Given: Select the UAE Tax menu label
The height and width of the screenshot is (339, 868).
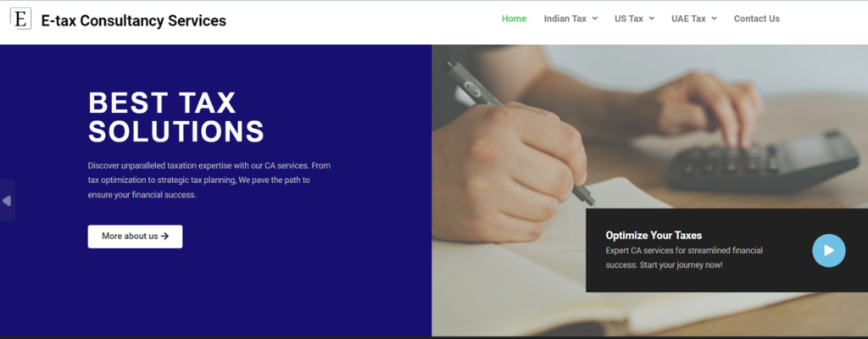Looking at the screenshot, I should pos(688,19).
